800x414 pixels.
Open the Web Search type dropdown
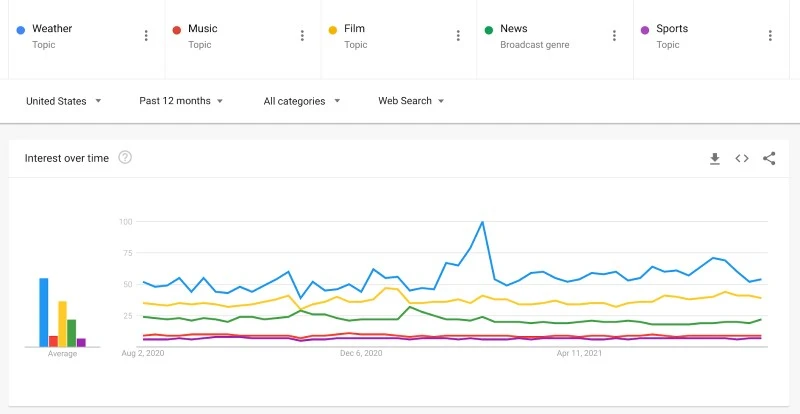pyautogui.click(x=411, y=101)
